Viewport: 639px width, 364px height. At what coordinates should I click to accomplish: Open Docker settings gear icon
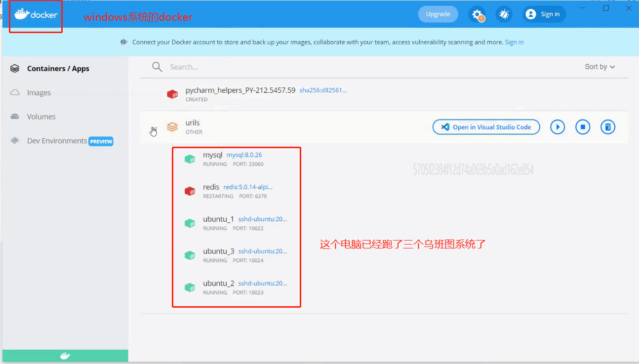477,14
